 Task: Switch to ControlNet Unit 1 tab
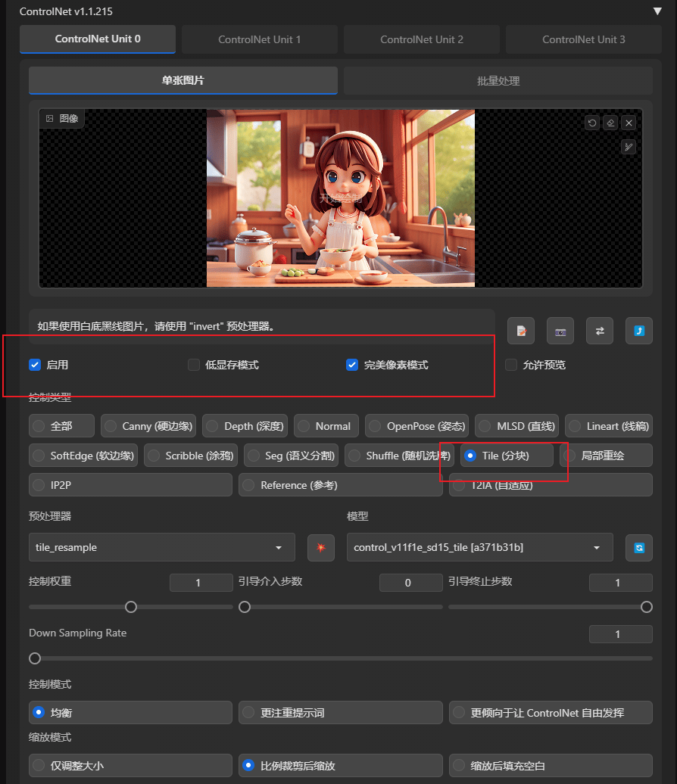[x=260, y=39]
